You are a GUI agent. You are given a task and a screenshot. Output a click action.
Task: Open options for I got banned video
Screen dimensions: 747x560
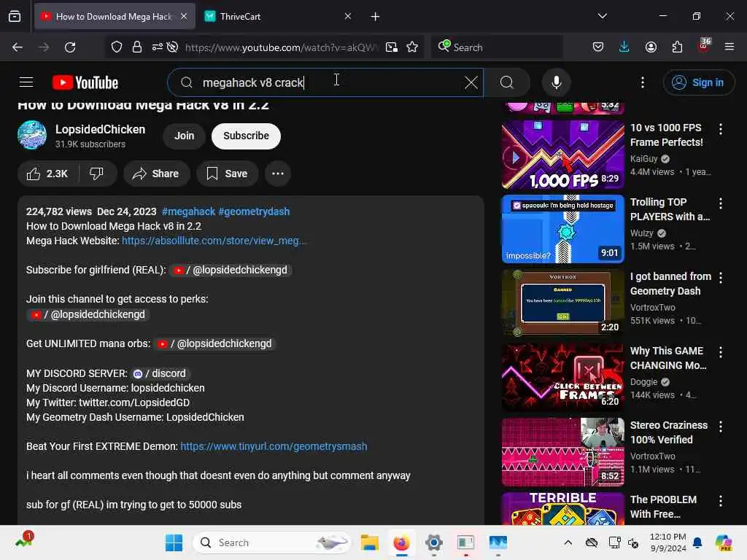720,278
